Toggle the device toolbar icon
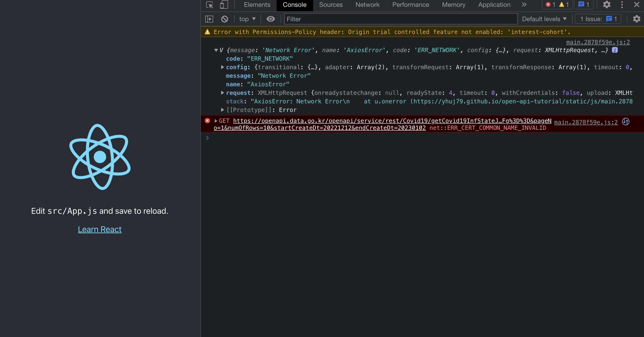644x337 pixels. tap(224, 5)
